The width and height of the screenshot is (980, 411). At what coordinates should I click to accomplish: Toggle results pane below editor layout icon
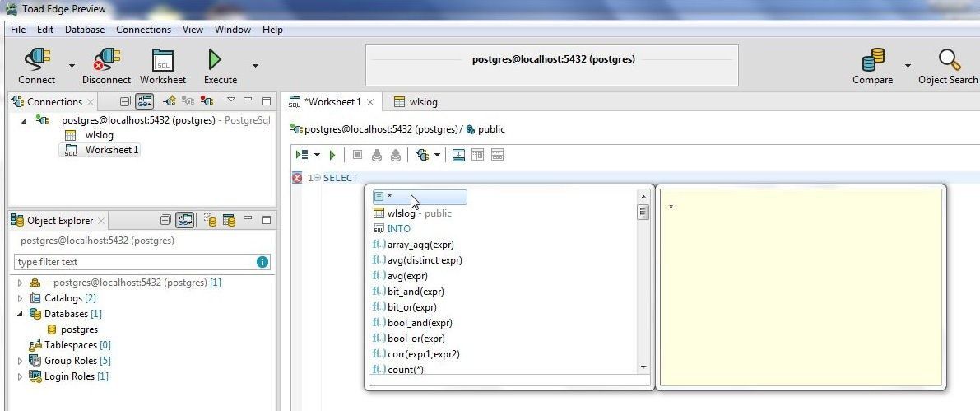coord(458,155)
